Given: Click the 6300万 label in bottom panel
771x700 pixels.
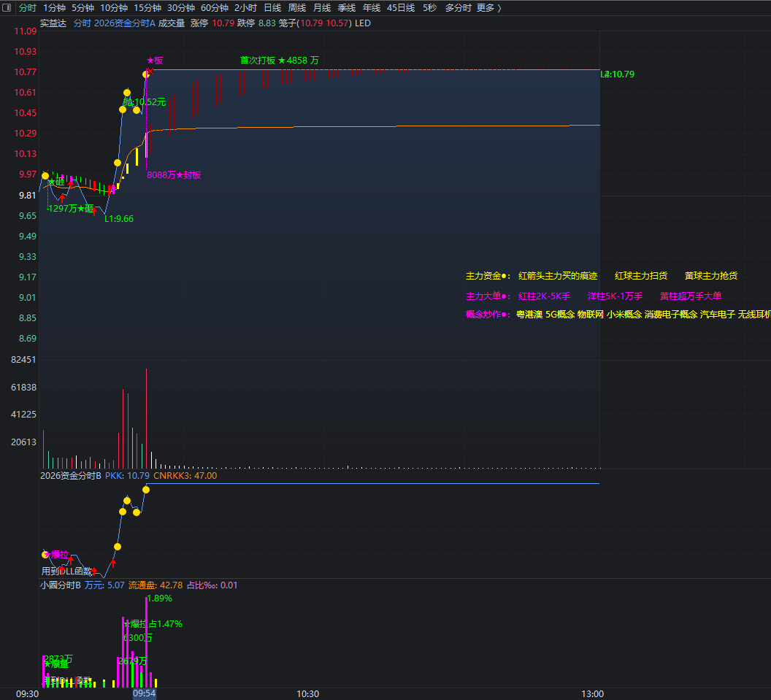Looking at the screenshot, I should tap(138, 638).
